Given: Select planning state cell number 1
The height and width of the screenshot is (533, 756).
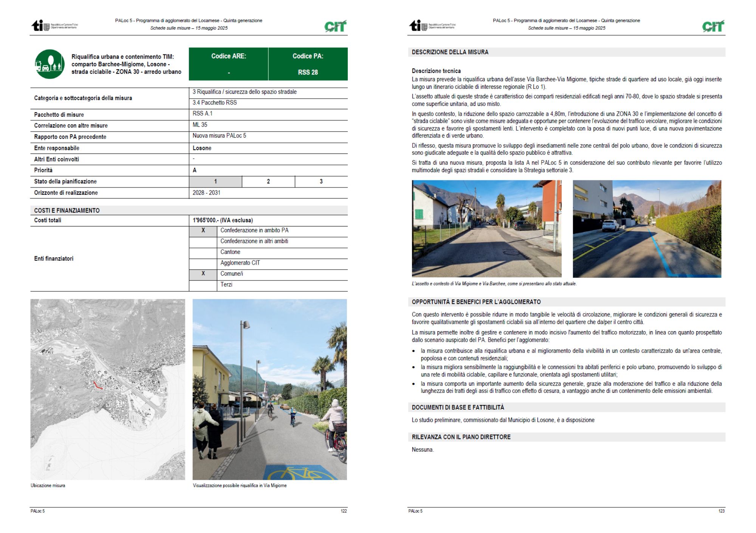Looking at the screenshot, I should click(215, 181).
